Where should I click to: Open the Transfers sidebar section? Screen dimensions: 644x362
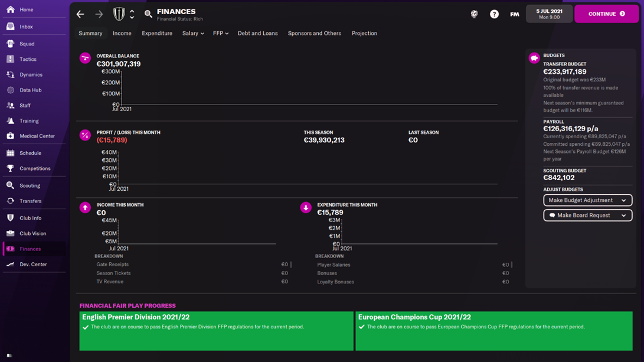pyautogui.click(x=30, y=201)
